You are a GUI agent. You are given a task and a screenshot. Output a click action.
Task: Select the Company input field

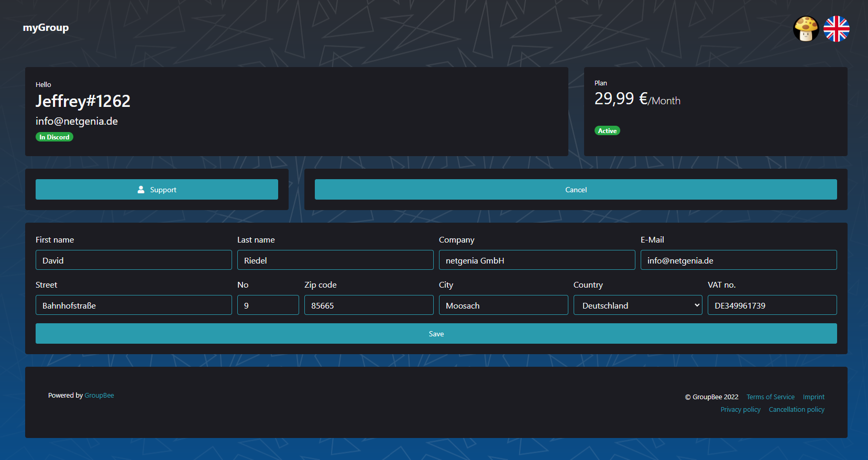[537, 260]
